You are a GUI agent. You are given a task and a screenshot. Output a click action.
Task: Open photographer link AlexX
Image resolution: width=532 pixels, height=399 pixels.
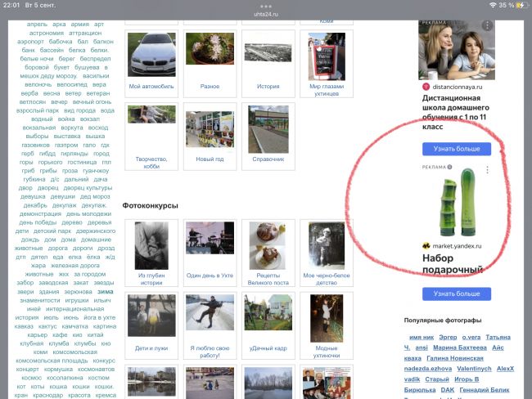point(505,369)
